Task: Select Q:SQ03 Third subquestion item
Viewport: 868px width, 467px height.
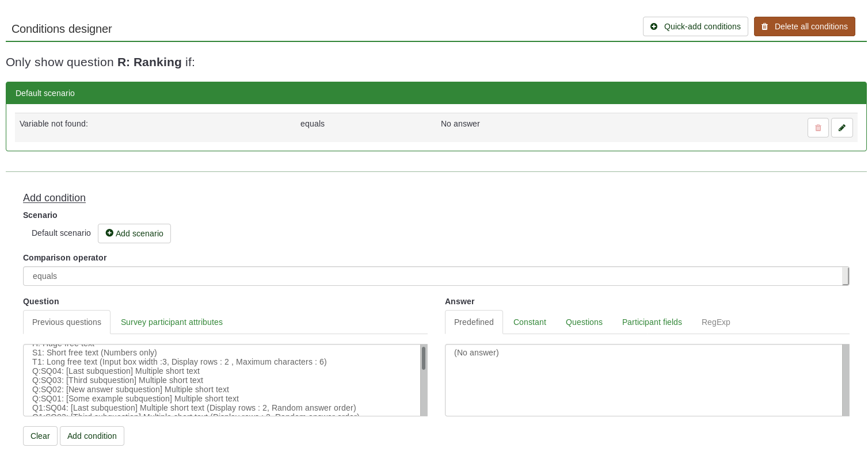Action: [117, 380]
